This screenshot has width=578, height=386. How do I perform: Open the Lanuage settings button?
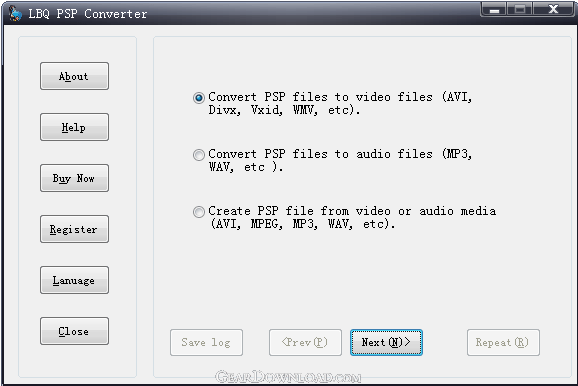(x=74, y=280)
